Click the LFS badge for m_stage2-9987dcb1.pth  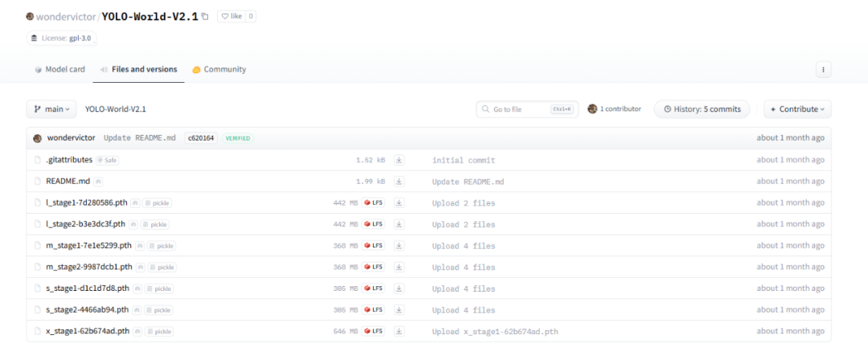pyautogui.click(x=373, y=267)
